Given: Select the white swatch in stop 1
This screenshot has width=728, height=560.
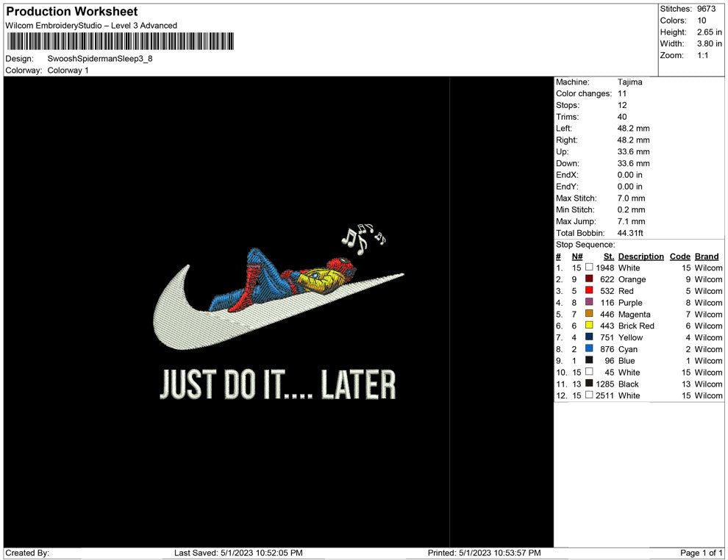Looking at the screenshot, I should tap(589, 267).
